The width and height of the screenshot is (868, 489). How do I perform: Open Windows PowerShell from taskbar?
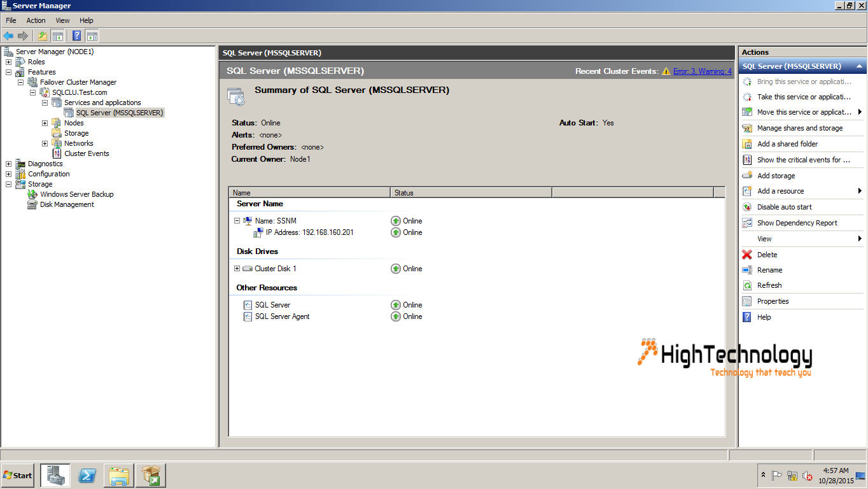tap(87, 476)
